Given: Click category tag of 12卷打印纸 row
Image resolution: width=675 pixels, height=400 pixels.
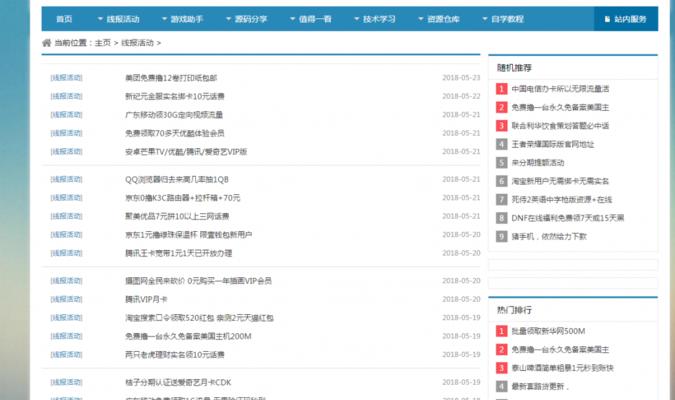Looking at the screenshot, I should coord(66,78).
